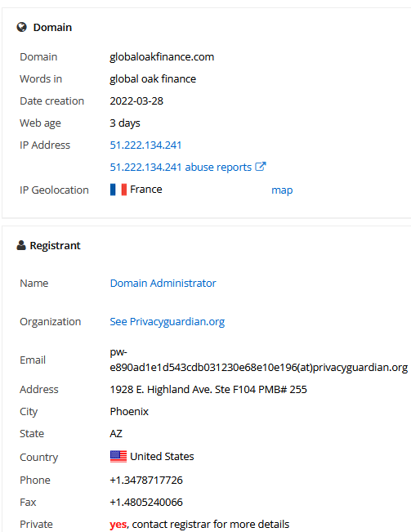Click the globaloakfinance.com domain value
Image resolution: width=411 pixels, height=532 pixels.
[x=162, y=56]
